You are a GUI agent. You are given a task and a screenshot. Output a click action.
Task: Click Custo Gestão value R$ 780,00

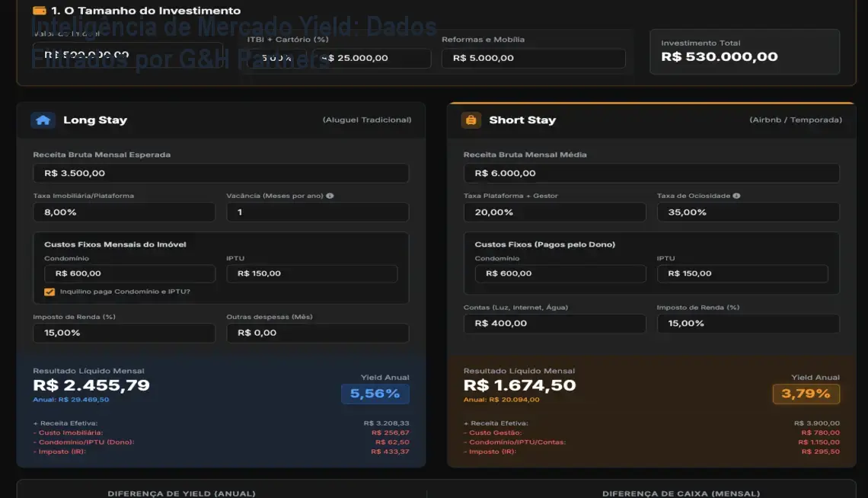tap(820, 433)
